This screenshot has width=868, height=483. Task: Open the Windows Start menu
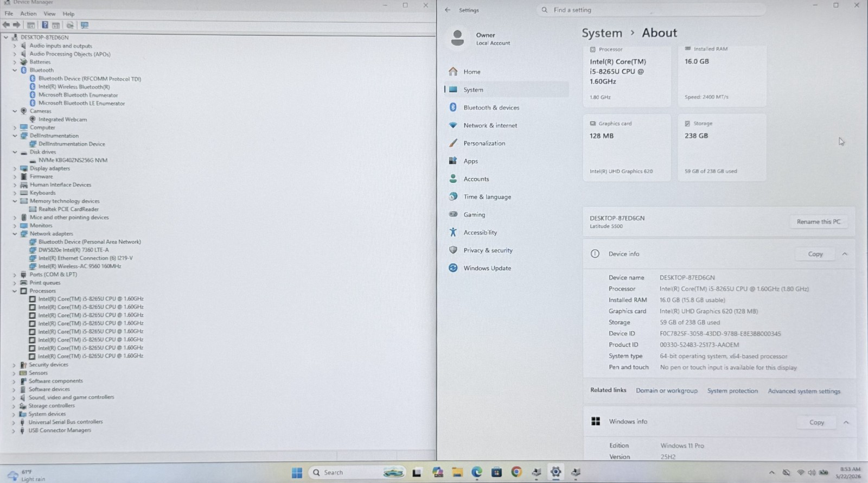pos(297,472)
